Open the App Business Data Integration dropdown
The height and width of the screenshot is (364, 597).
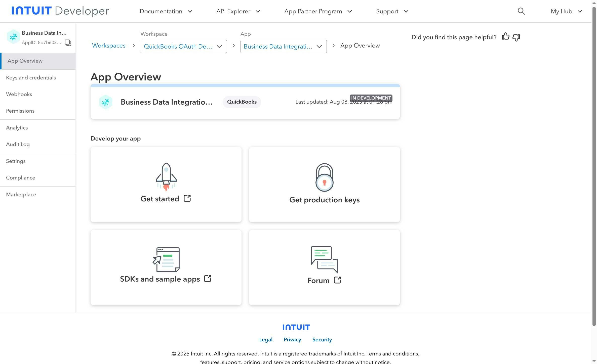(x=284, y=47)
